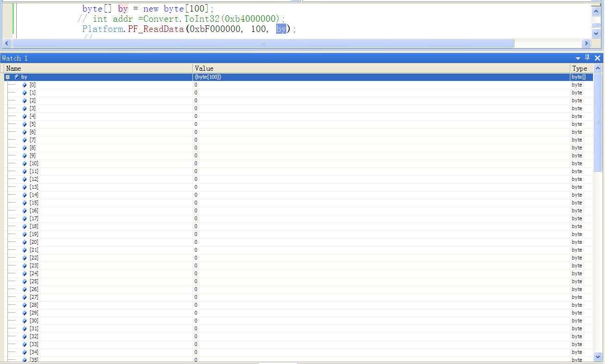Select array element name [23]
The image size is (605, 364).
tap(34, 265)
